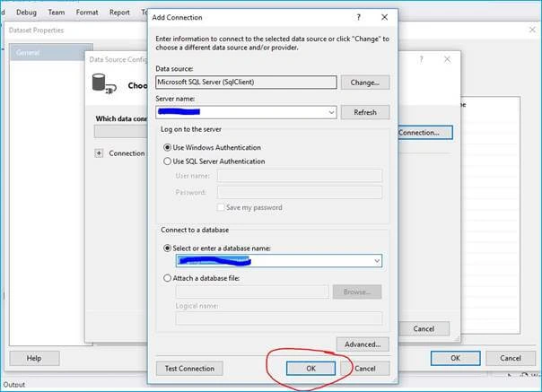Click the Add Connection help question mark

pyautogui.click(x=358, y=17)
